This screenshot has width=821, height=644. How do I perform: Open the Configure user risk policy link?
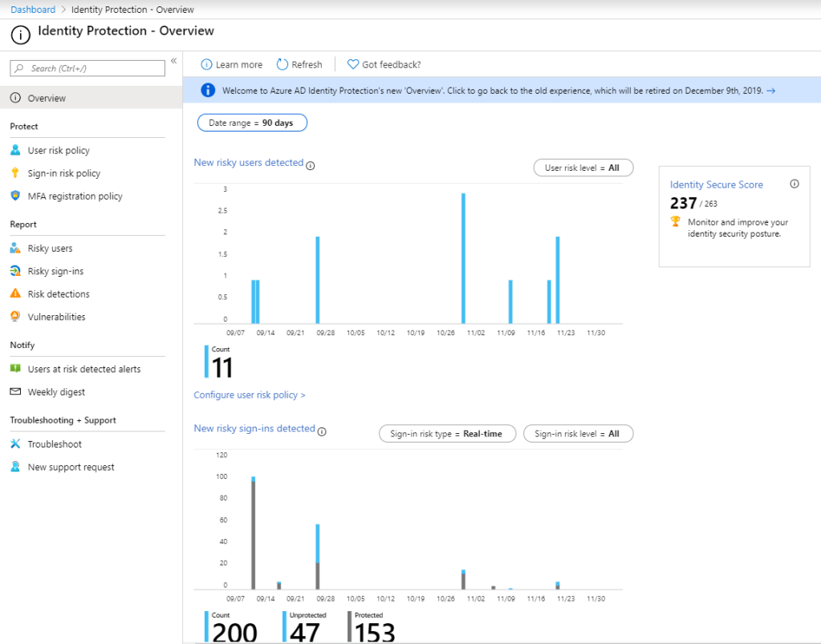pyautogui.click(x=250, y=395)
